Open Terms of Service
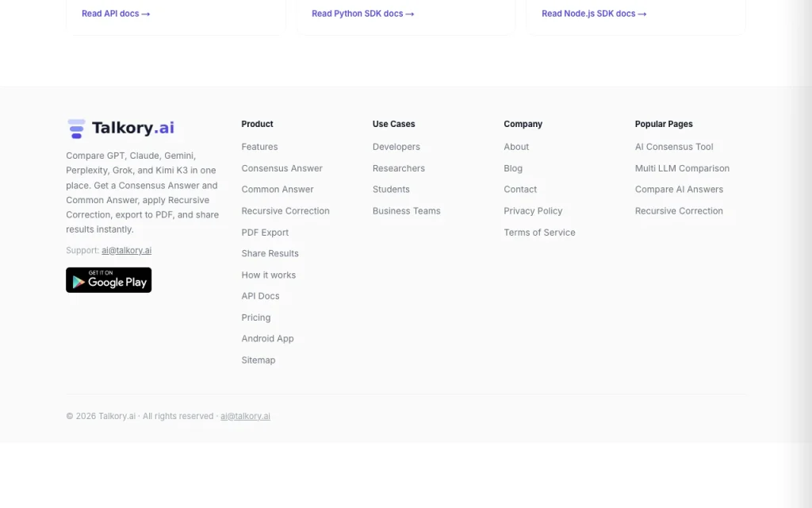 539,233
